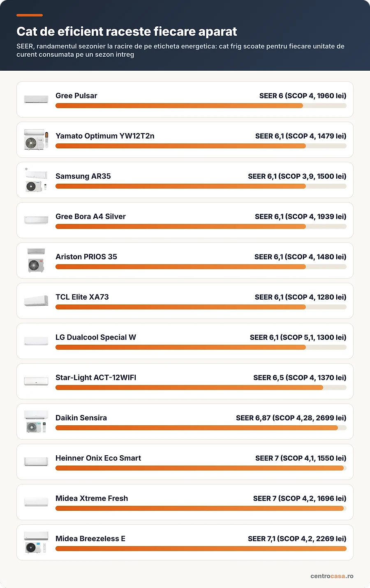Viewport: 370px width, 588px height.
Task: Click the Samsung AR35 progress bar
Action: point(201,186)
